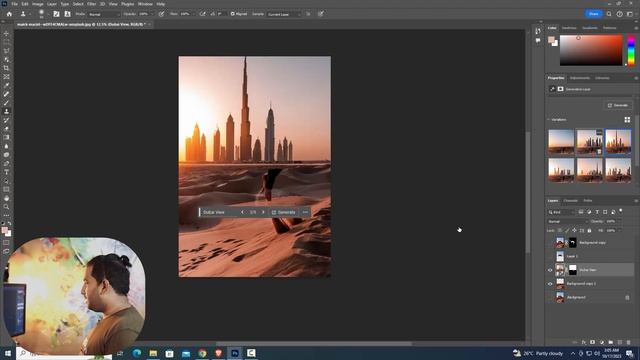This screenshot has width=640, height=360.
Task: Click Generate on the contextual taskbar
Action: click(x=284, y=212)
